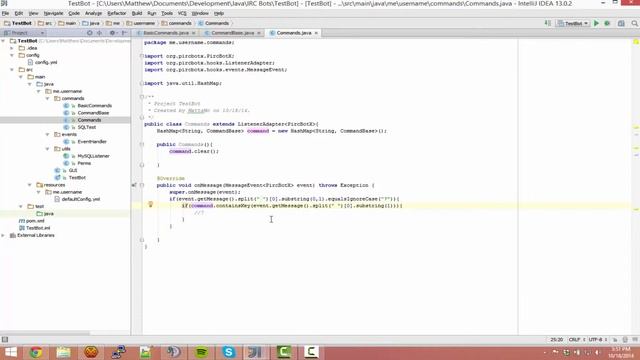
Task: Click the override gutter icon beside onMessage
Action: [x=134, y=185]
